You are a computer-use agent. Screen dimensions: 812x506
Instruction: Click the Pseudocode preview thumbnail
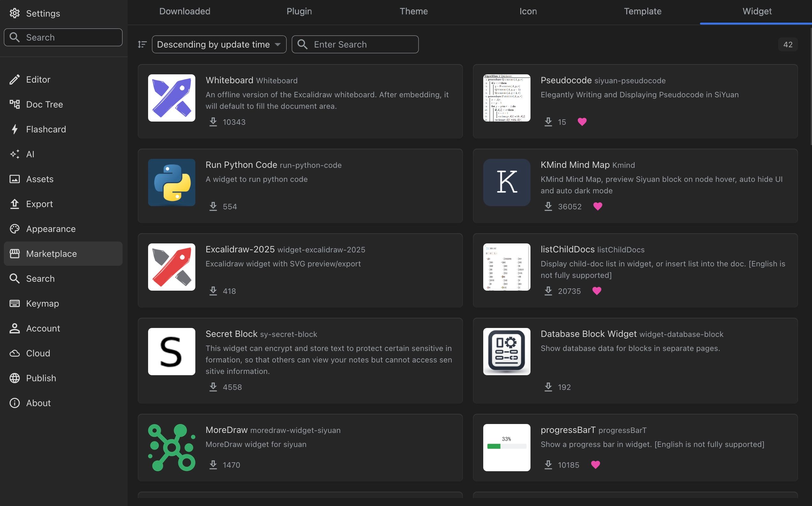(x=507, y=98)
